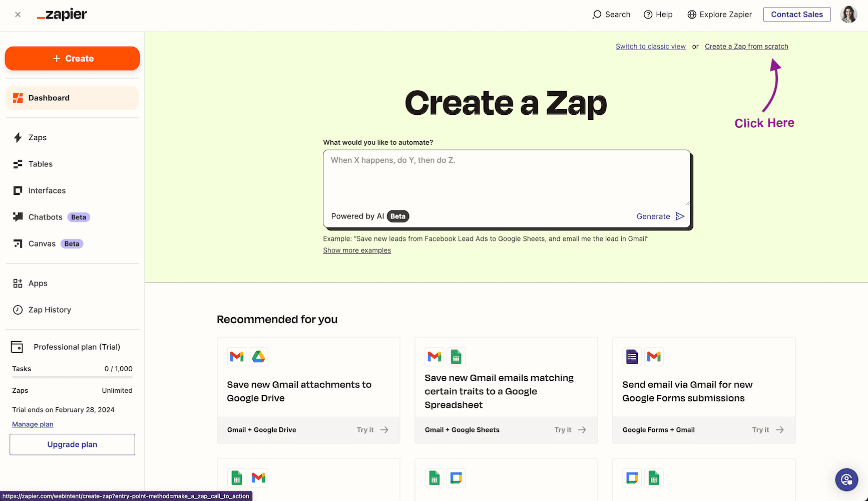
Task: Click the Beta badge beside Powered by AI
Action: [398, 216]
